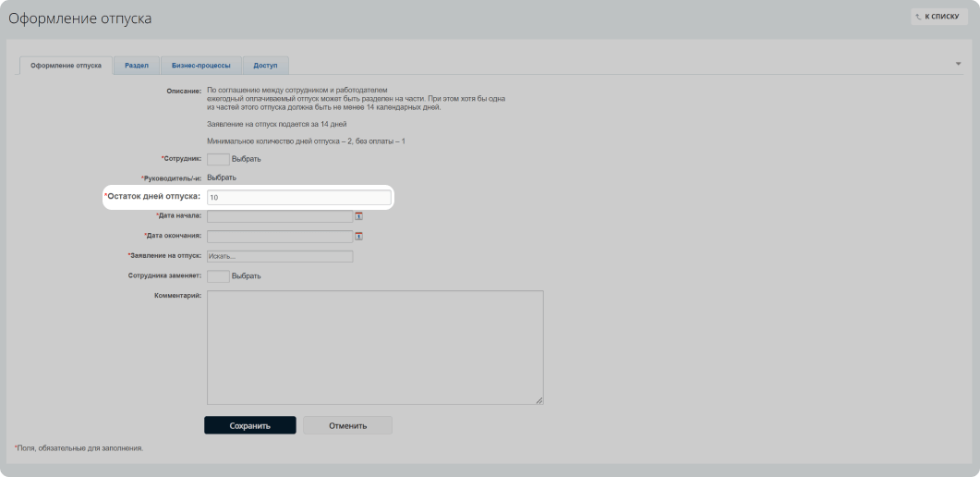This screenshot has width=980, height=477.
Task: Expand the tab settings arrow at right
Action: 958,64
